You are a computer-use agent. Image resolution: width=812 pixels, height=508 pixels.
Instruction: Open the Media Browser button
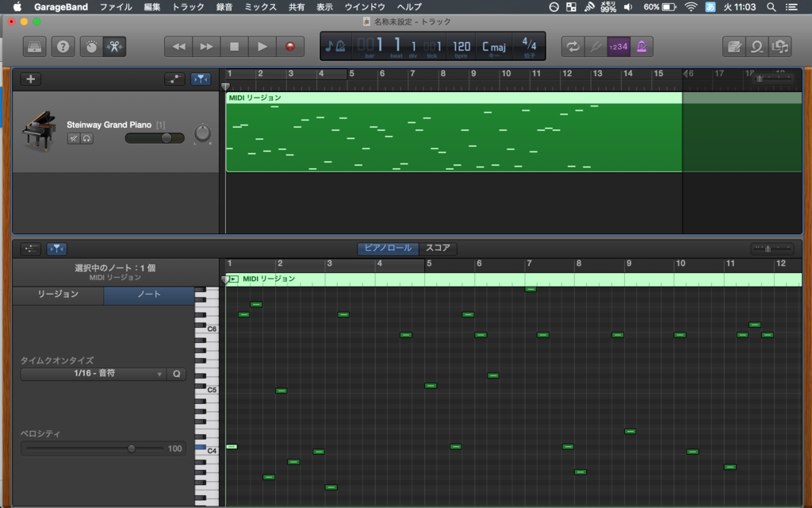780,47
